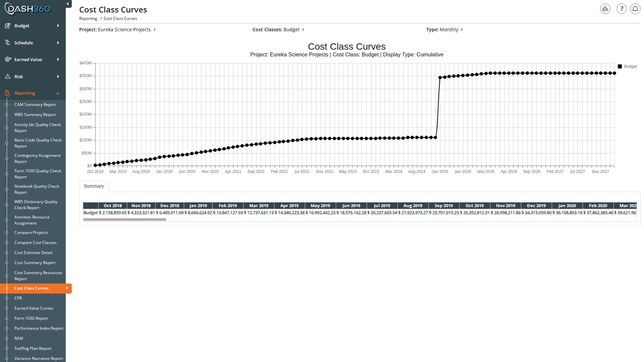Viewport: 644px width, 362px height.
Task: Click the Reporting breadcrumb link
Action: [x=88, y=19]
